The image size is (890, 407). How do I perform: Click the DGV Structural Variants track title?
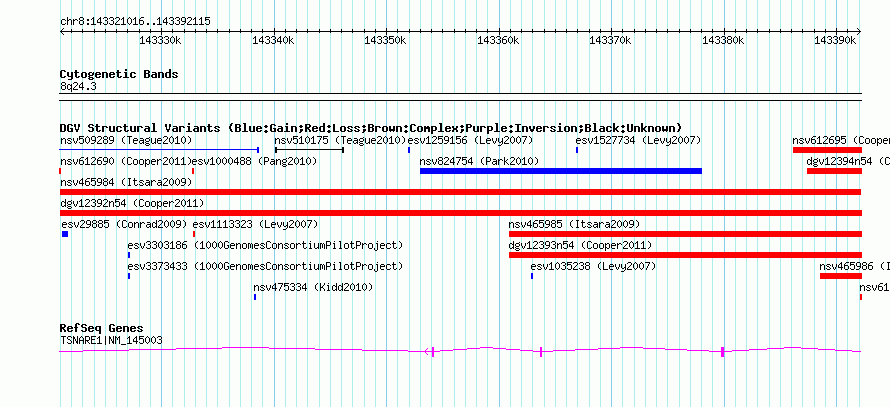tap(371, 128)
